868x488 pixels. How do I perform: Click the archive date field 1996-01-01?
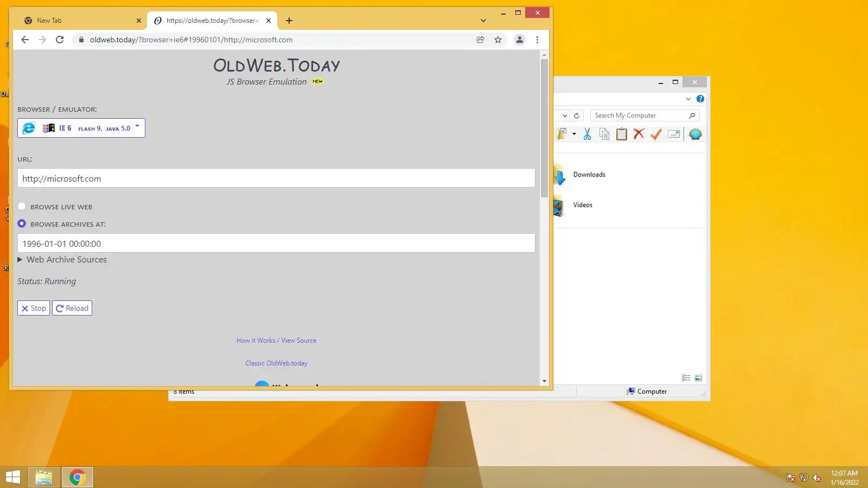pyautogui.click(x=276, y=243)
